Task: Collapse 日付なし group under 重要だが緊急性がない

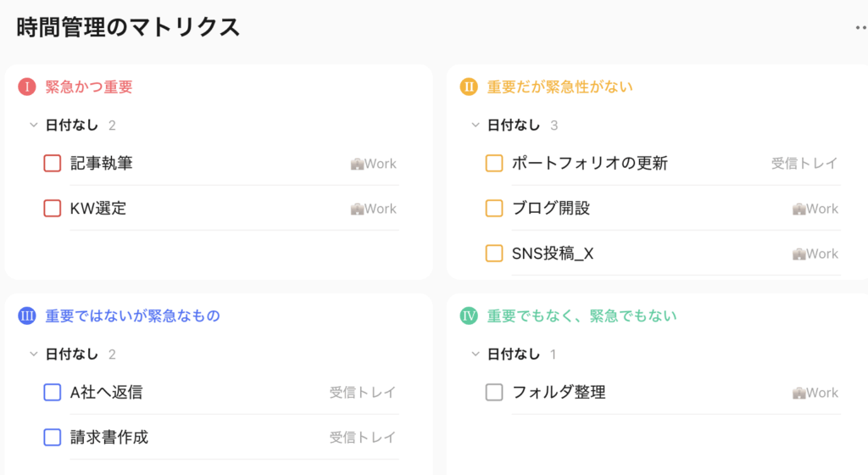Action: pos(476,126)
